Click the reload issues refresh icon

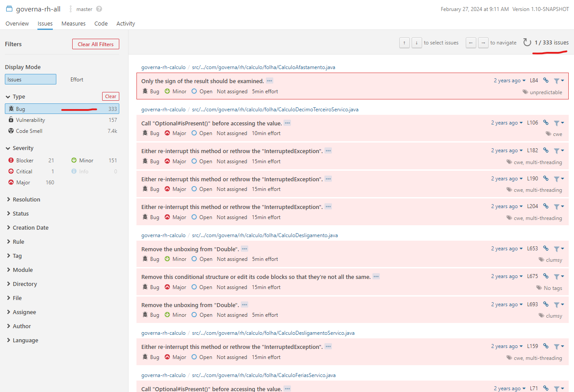click(x=527, y=43)
